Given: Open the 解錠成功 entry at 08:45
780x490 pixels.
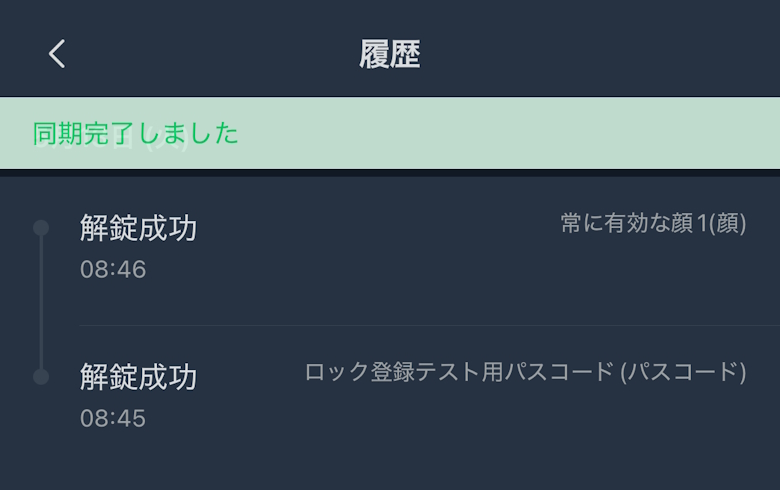Looking at the screenshot, I should (x=138, y=378).
